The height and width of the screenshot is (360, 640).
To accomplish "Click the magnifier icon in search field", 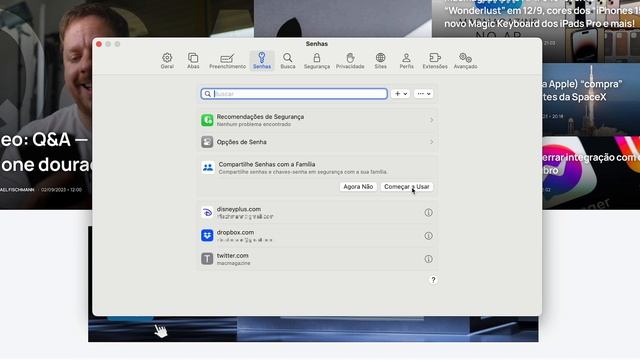I will tap(208, 94).
